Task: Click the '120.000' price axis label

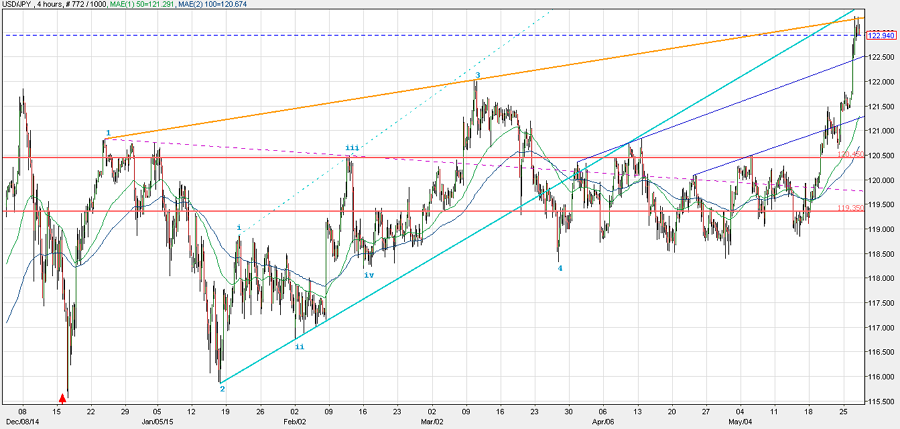Action: pos(881,180)
